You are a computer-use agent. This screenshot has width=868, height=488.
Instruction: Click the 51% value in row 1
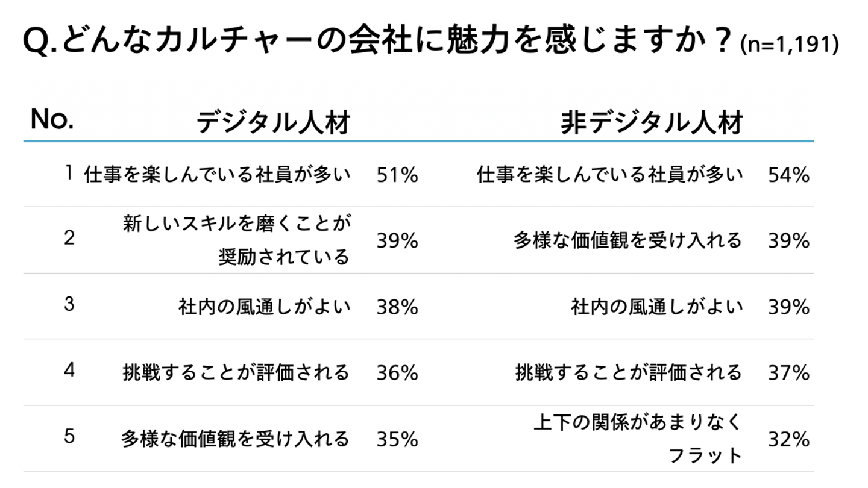pyautogui.click(x=397, y=175)
